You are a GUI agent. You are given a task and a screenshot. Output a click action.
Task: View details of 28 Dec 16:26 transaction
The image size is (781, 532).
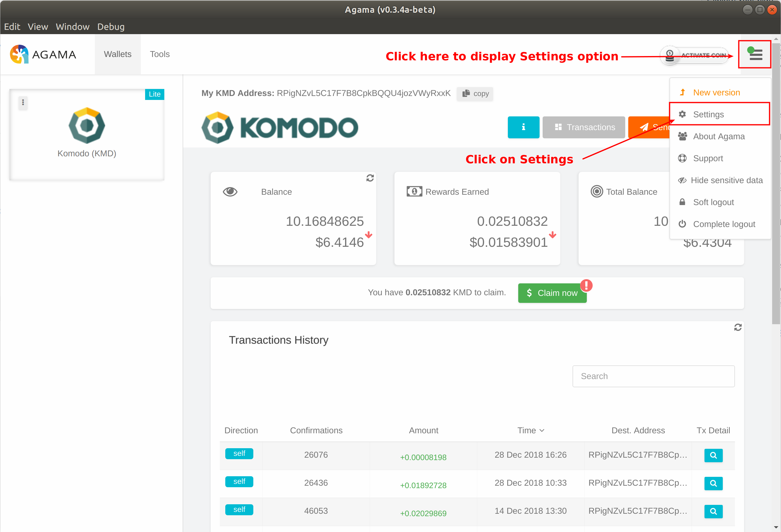713,456
